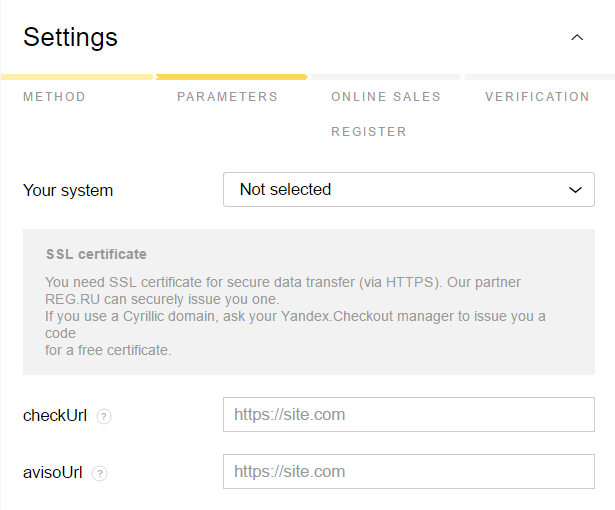Go to the ONLINE SALES REGISTER tab

[x=386, y=114]
